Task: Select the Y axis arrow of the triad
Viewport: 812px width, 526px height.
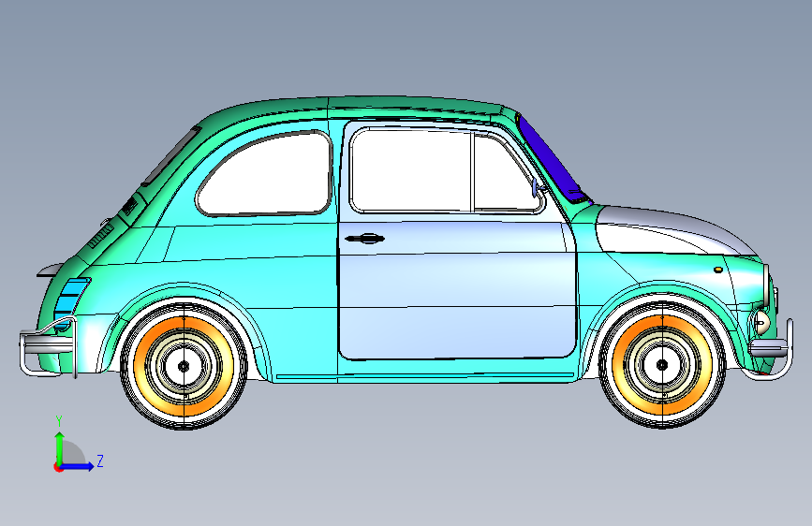Action: (60, 447)
